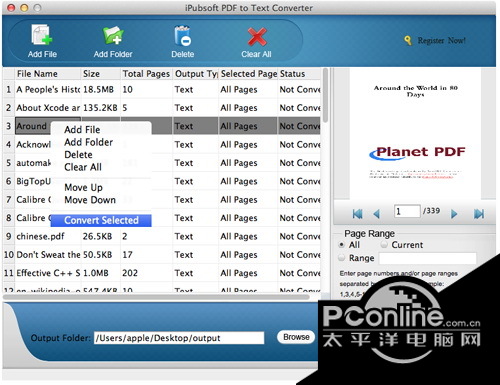Click the PDF preview thumbnail

(415, 133)
